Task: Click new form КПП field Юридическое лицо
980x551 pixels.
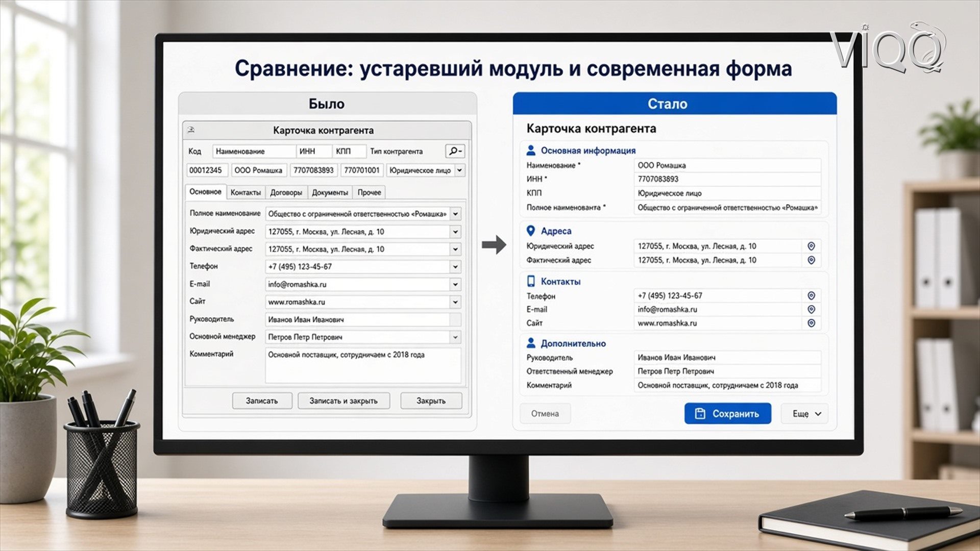Action: pos(727,193)
